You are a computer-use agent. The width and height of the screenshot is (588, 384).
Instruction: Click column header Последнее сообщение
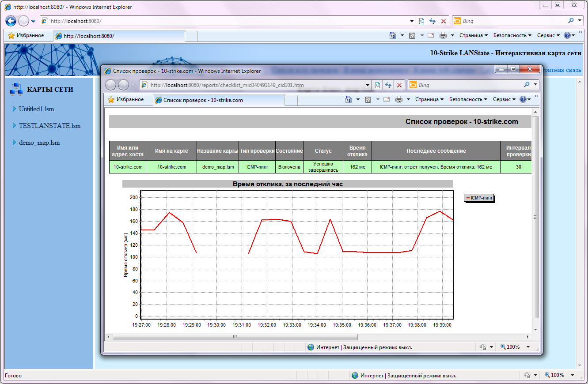(436, 151)
